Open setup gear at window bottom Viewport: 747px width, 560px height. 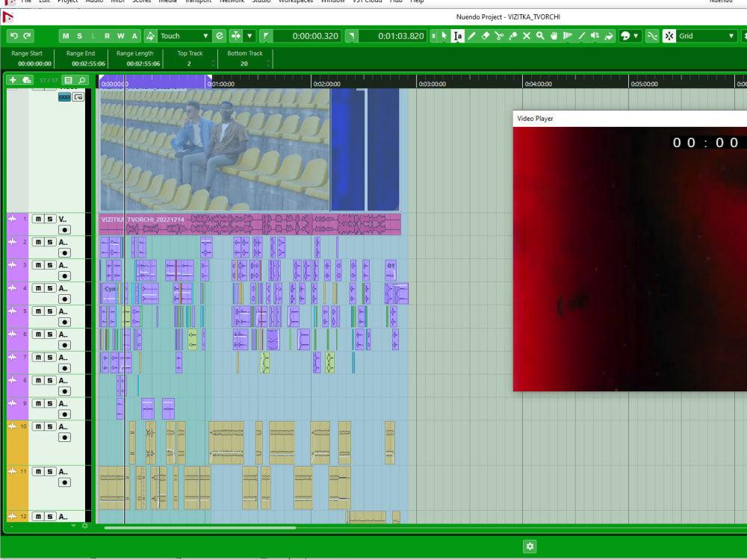[x=530, y=547]
